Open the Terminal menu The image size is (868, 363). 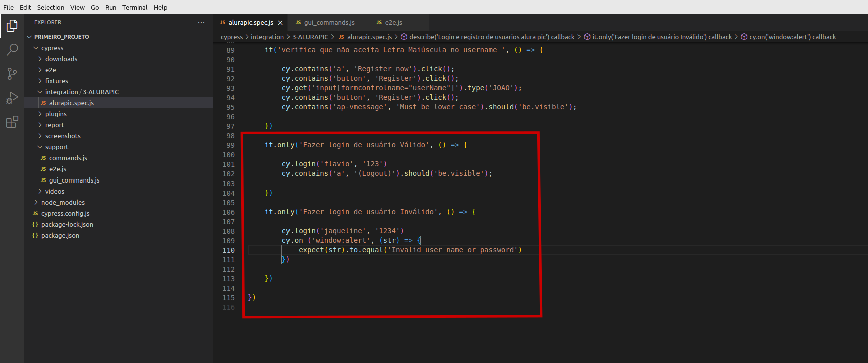point(135,7)
